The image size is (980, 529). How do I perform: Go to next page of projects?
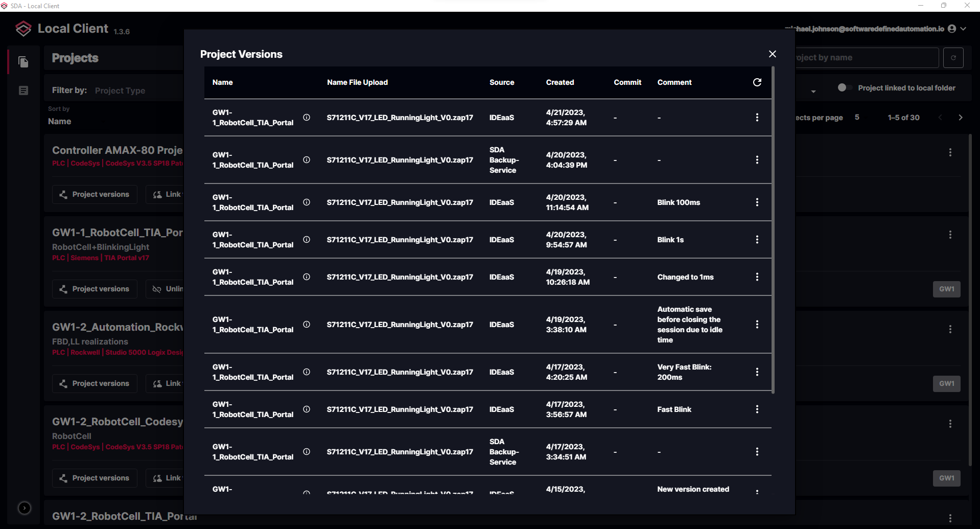961,118
